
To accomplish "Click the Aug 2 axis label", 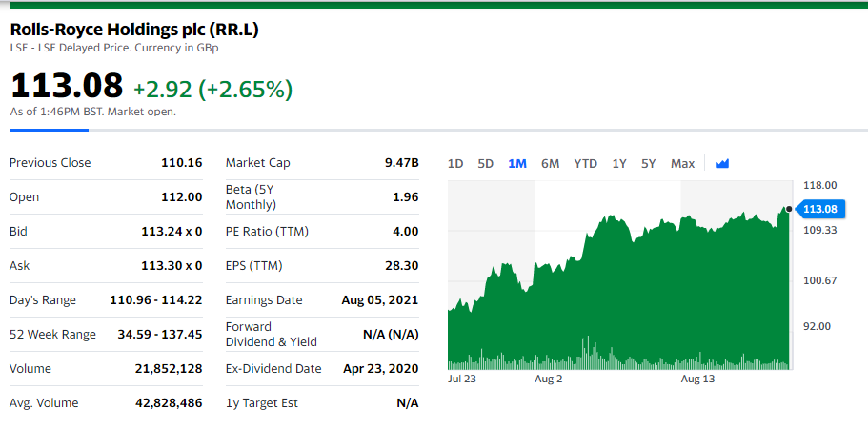I will [x=549, y=380].
